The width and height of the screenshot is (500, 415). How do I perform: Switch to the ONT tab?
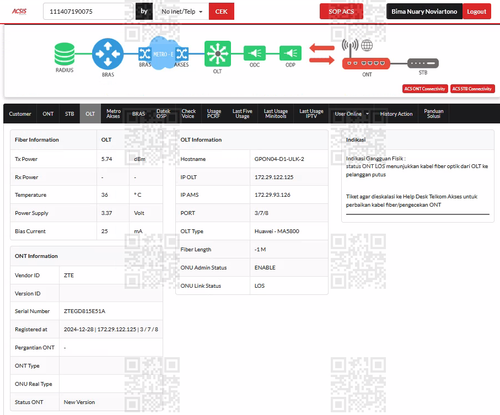48,114
